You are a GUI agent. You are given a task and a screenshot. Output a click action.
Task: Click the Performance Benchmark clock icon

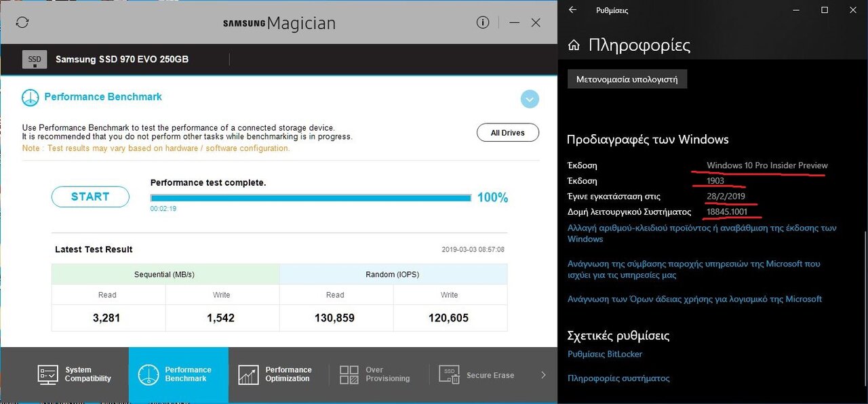click(30, 98)
